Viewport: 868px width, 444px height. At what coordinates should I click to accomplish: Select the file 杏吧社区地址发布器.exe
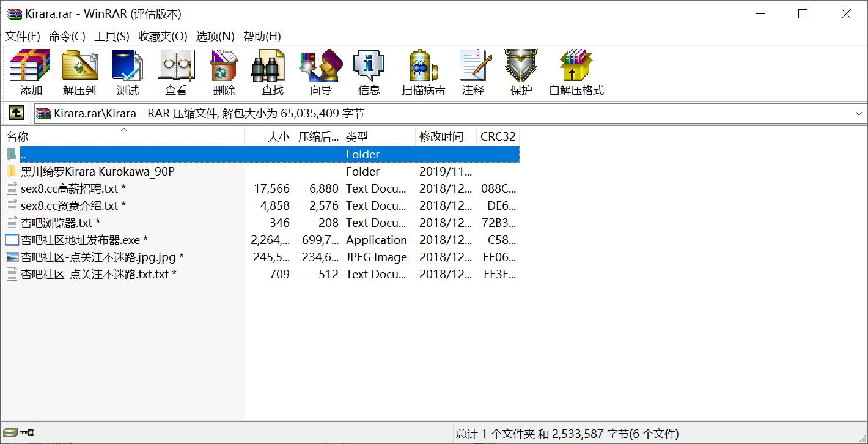(84, 240)
